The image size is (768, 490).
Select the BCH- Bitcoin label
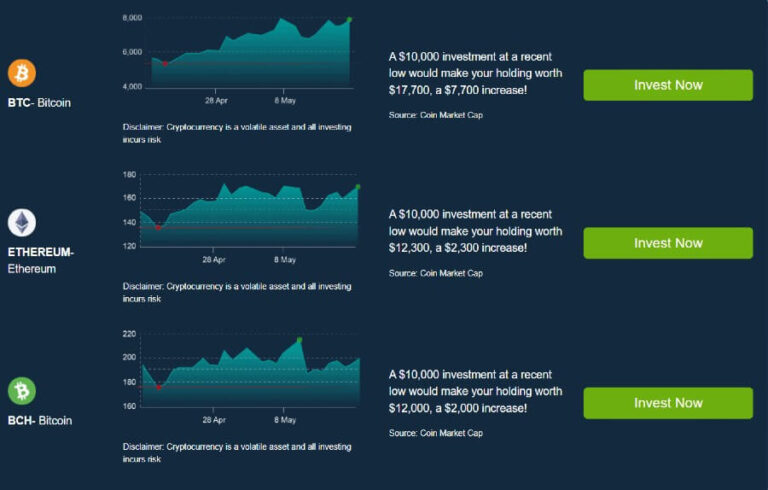tap(40, 420)
